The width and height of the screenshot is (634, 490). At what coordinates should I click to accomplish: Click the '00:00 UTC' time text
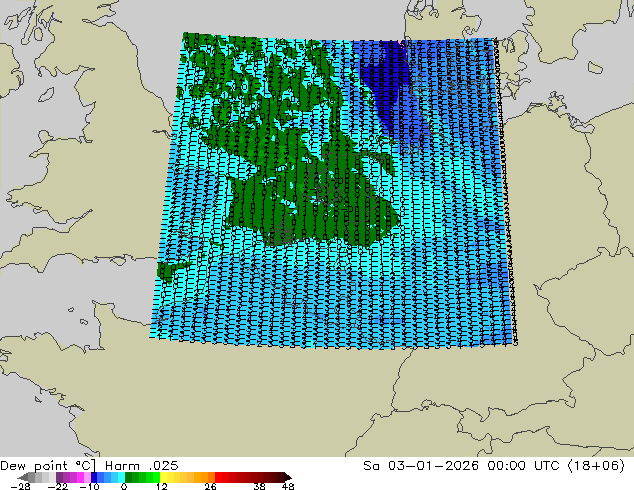523,466
